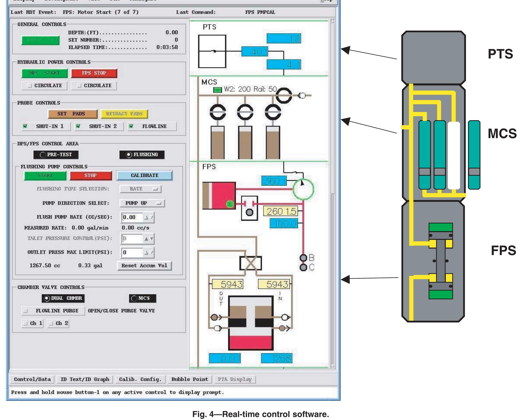Viewport: 523px width, 420px height.
Task: Toggle the Ch 2 chamber checkbox
Action: tap(51, 323)
